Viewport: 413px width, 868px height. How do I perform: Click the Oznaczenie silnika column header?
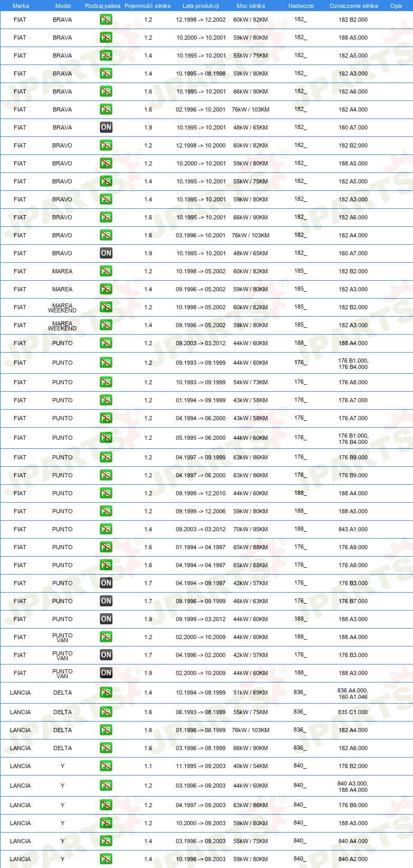click(354, 6)
